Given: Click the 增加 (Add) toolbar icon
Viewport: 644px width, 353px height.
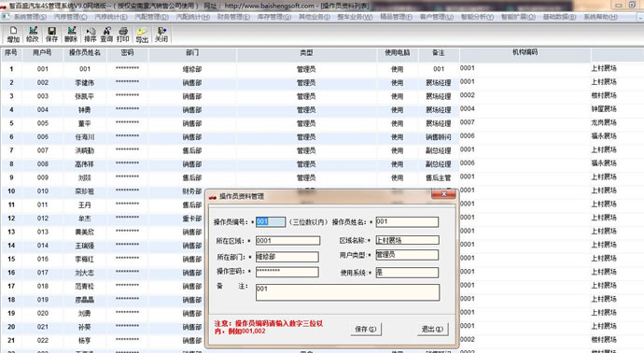Looking at the screenshot, I should point(13,35).
